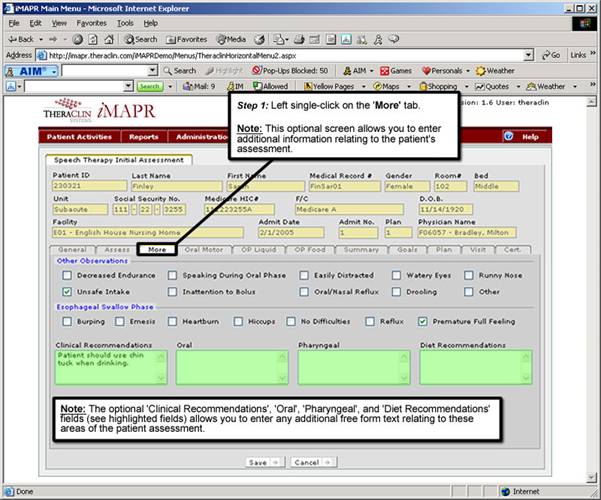Click AIM toolbar Weather sun button
The image size is (601, 500).
[x=495, y=71]
